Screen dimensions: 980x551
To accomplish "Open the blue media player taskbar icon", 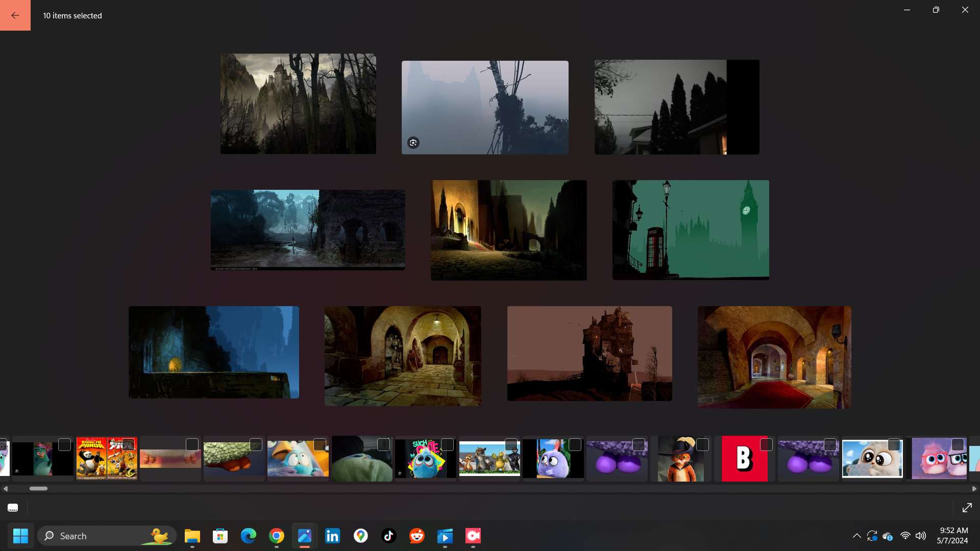I will pyautogui.click(x=445, y=536).
